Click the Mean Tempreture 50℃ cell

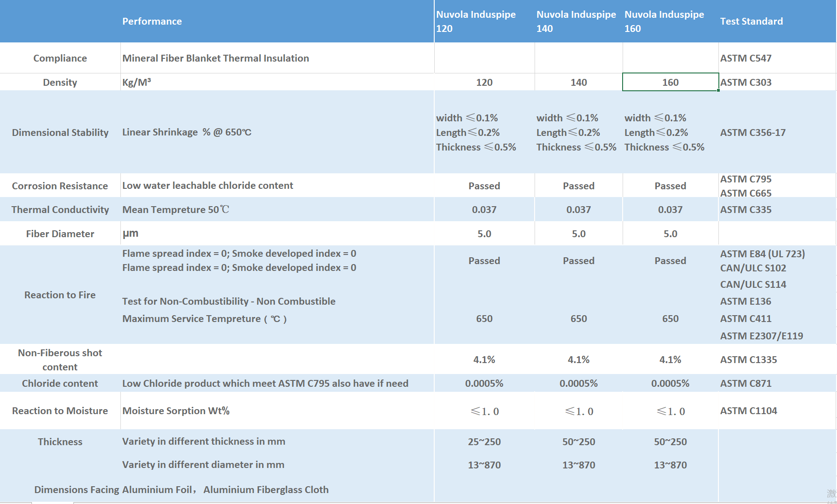coord(176,209)
